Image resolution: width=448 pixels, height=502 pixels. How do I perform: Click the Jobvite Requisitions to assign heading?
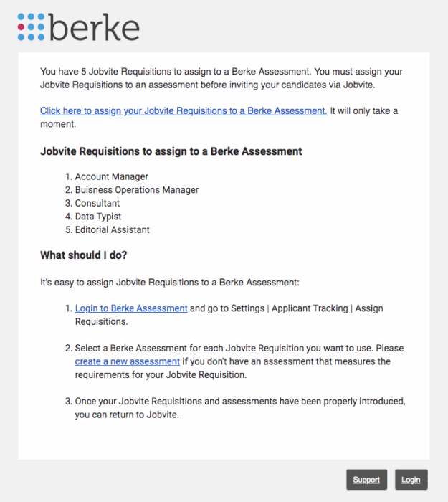click(x=171, y=151)
